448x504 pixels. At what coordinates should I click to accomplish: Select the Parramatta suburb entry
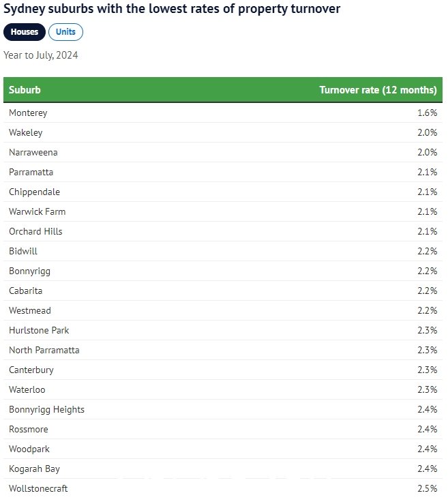pyautogui.click(x=31, y=172)
